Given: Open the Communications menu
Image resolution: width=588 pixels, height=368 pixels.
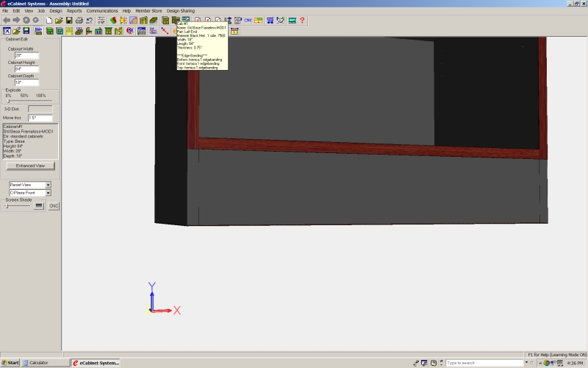Looking at the screenshot, I should pyautogui.click(x=102, y=11).
